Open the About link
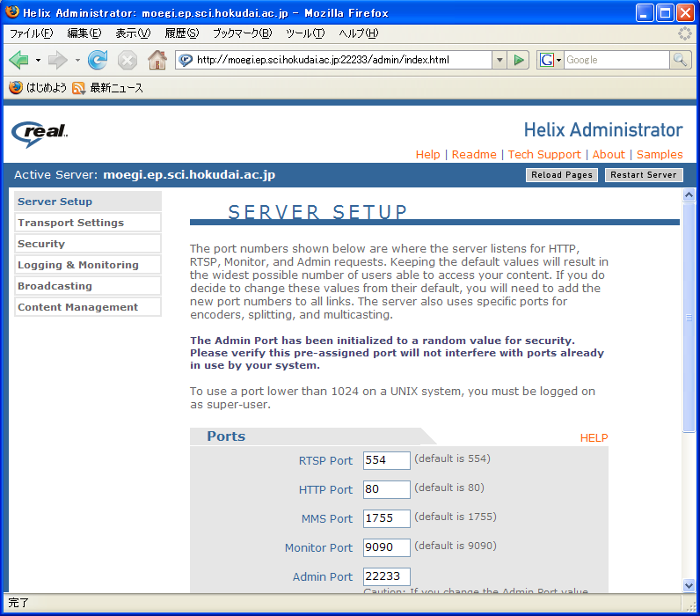Image resolution: width=700 pixels, height=616 pixels. [609, 155]
